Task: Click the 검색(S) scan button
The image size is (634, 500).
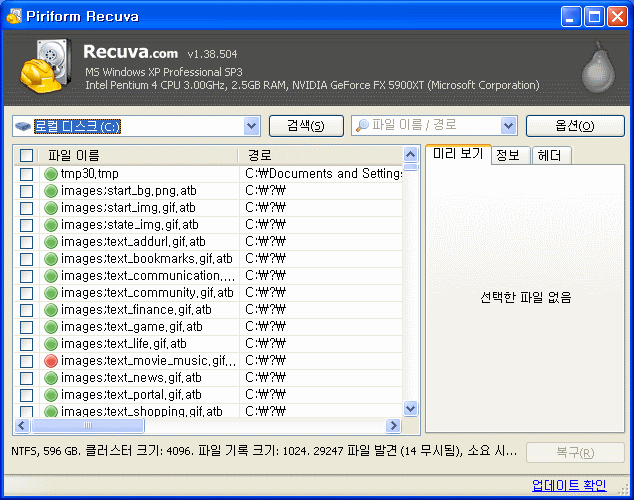Action: tap(306, 126)
